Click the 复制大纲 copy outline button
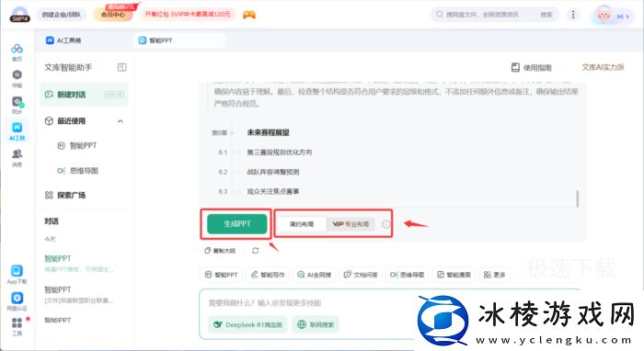The width and height of the screenshot is (644, 351). pyautogui.click(x=220, y=251)
